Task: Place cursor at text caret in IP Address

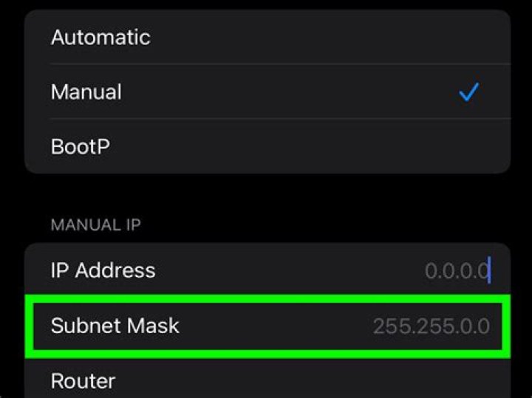Action: pos(489,270)
